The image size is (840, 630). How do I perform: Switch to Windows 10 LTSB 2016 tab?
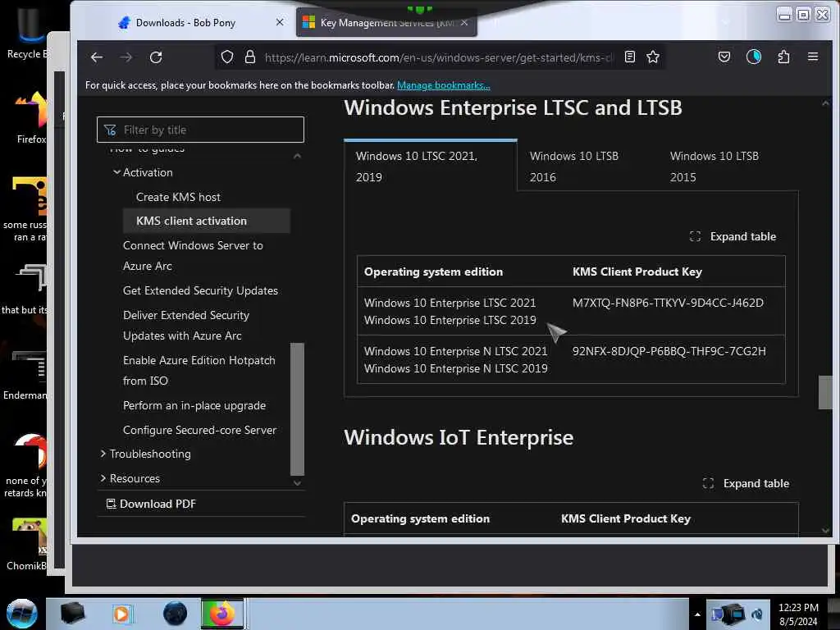click(x=574, y=167)
